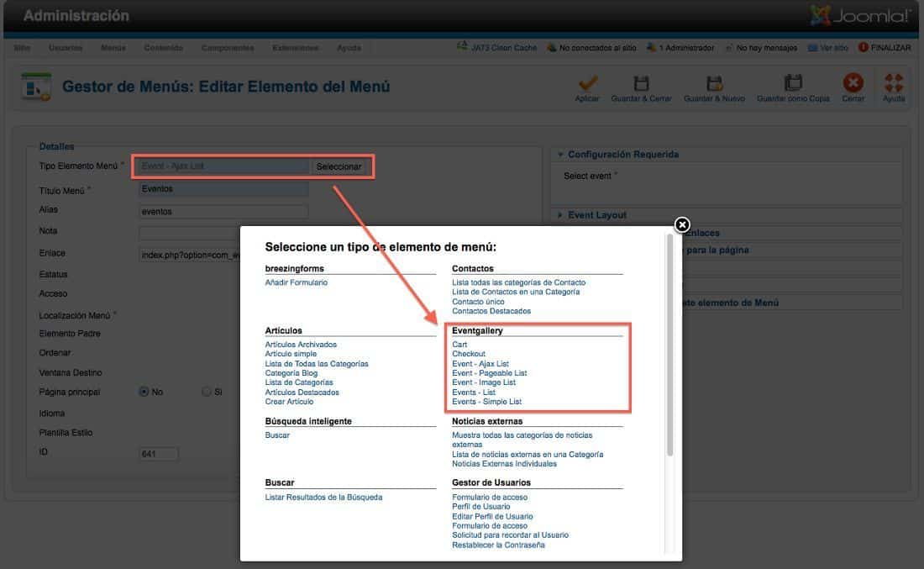Choose Restablecer la Contraseña link
This screenshot has height=569, width=924.
point(498,545)
